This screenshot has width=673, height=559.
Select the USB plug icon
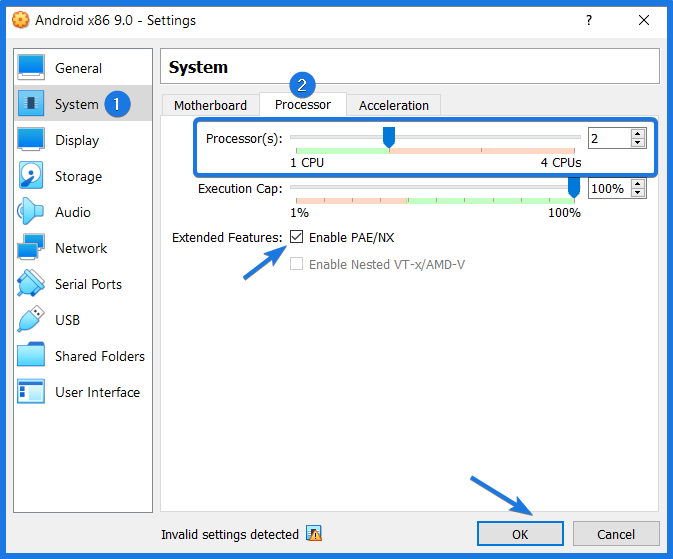[x=30, y=319]
